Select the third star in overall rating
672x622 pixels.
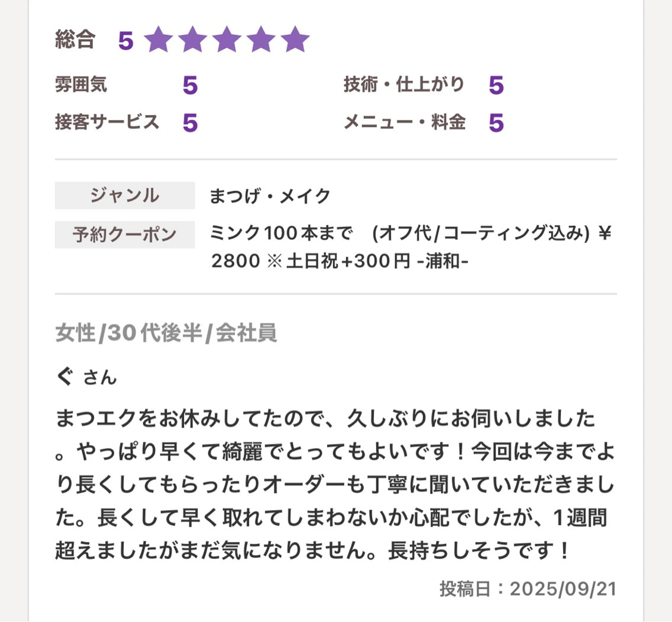point(227,40)
